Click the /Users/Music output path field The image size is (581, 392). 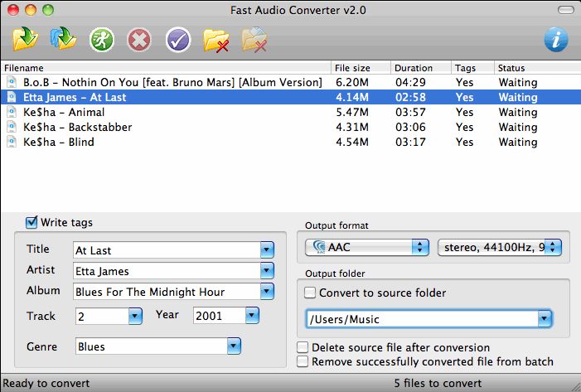423,318
